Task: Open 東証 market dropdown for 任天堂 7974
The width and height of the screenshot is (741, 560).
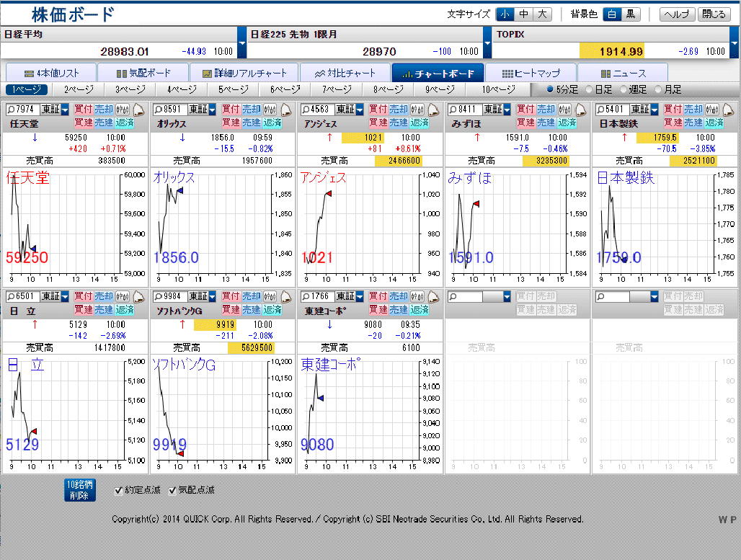Action: point(65,110)
